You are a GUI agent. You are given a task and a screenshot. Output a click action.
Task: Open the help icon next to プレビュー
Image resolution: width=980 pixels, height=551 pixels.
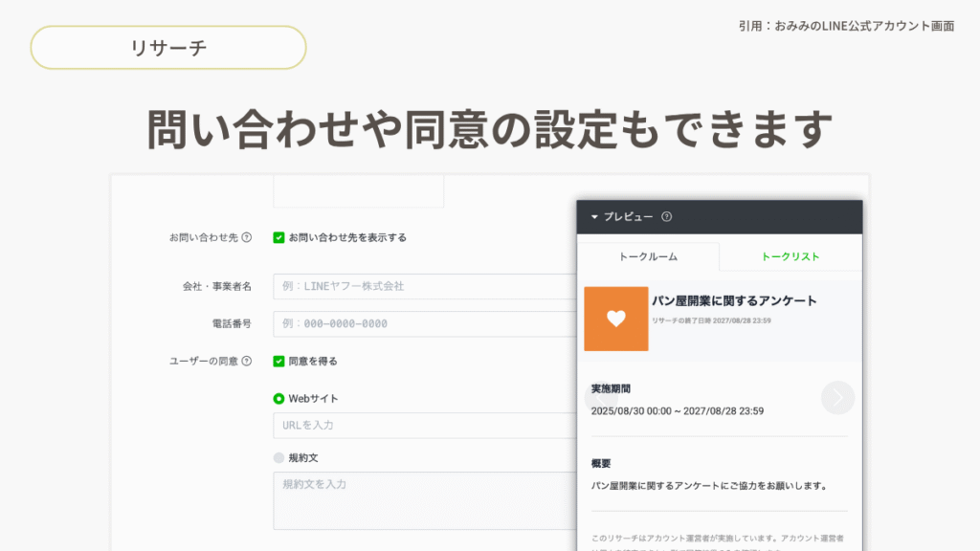[667, 217]
